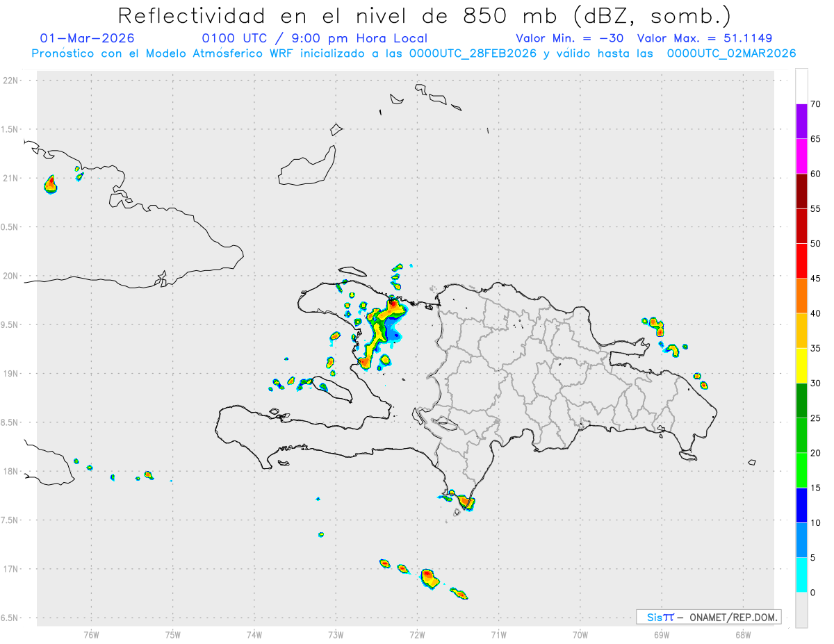Pick the dark blue 10–15 dBZ color segment
This screenshot has width=834, height=644.
[801, 505]
